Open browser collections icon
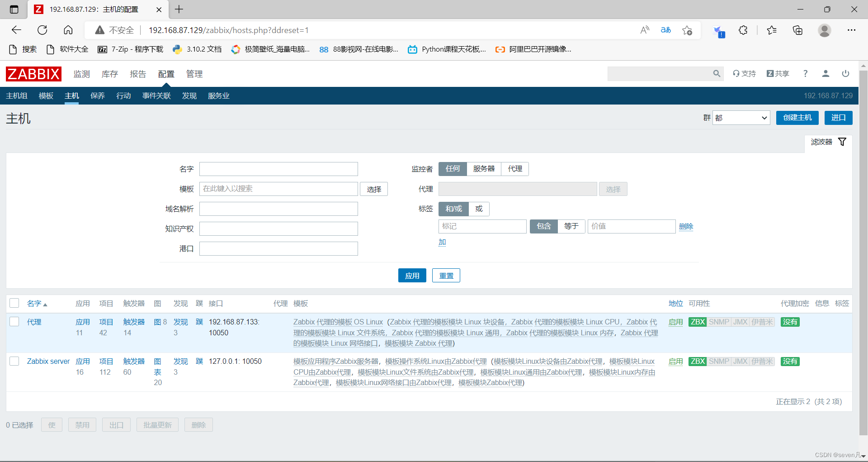 pos(798,30)
